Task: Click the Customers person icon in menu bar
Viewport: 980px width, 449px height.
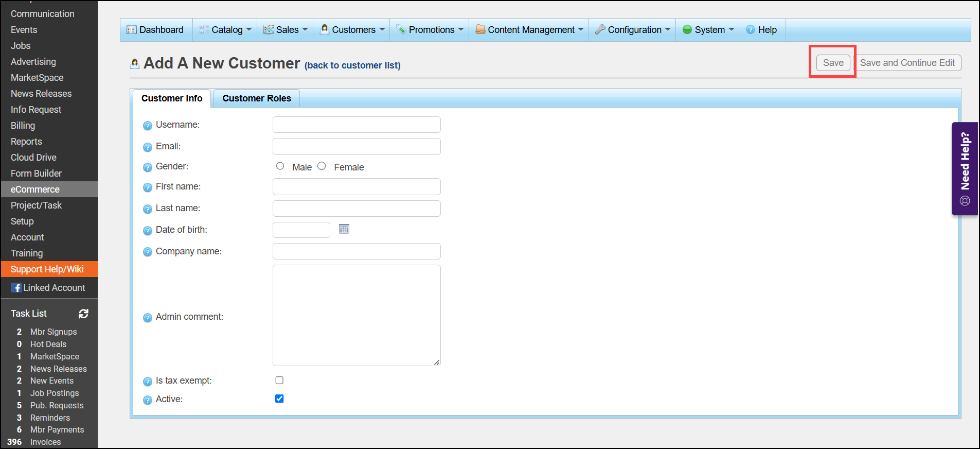Action: 325,29
